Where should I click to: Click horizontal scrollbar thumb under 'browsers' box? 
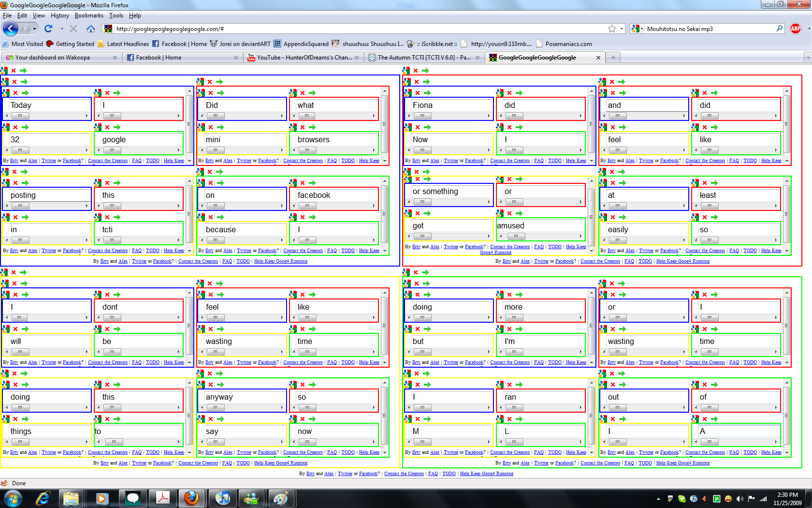306,150
